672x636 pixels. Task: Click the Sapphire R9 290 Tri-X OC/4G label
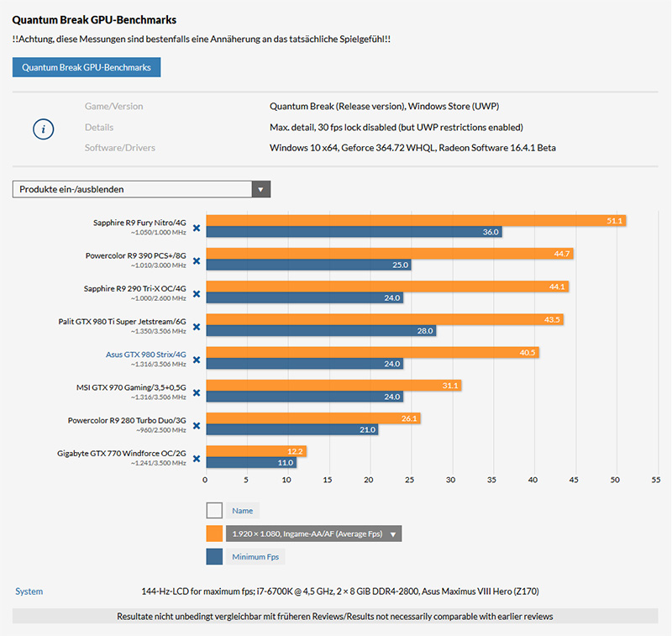[135, 289]
